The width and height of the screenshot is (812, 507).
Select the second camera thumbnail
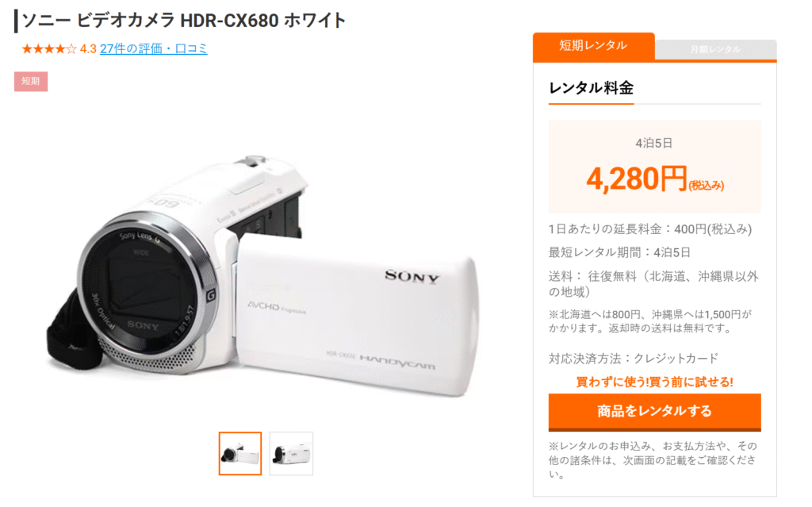[x=291, y=454]
